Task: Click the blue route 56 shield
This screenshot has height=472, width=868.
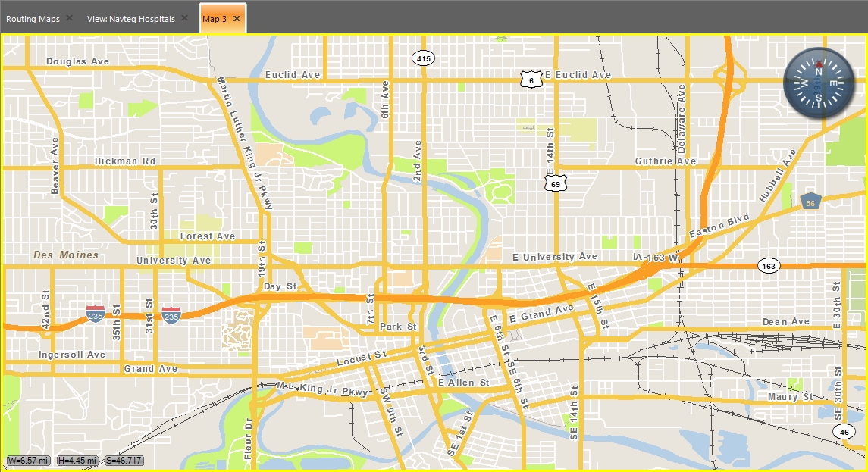Action: [810, 202]
